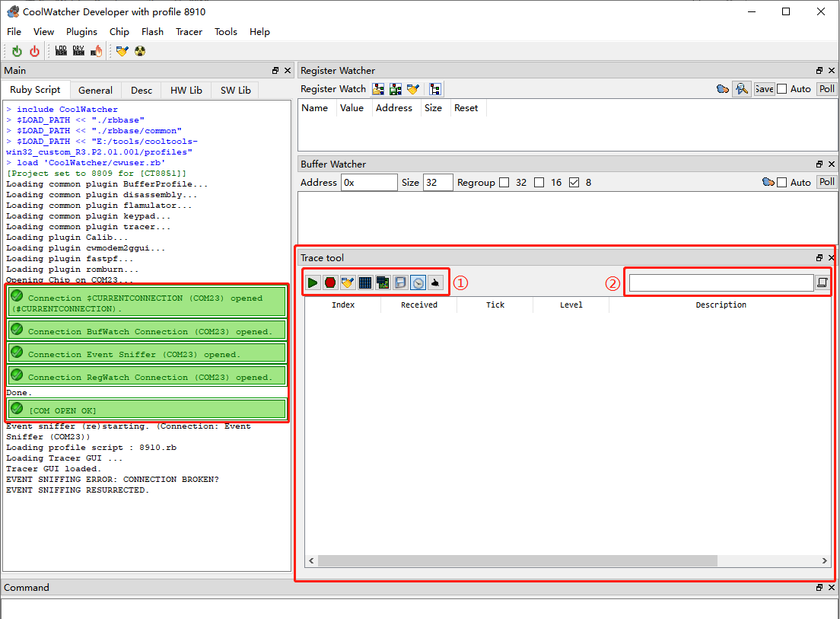
Task: Click the Trace tool horizontal scrollbar thumb
Action: click(517, 560)
